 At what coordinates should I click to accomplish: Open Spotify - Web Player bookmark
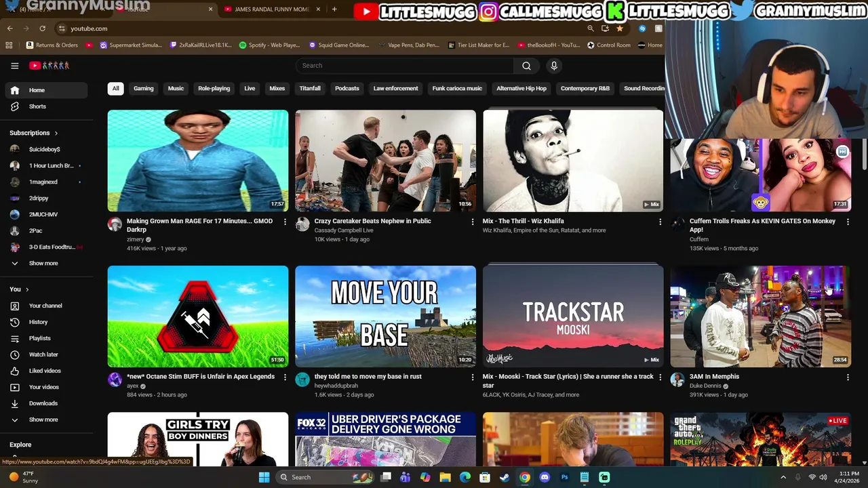pyautogui.click(x=269, y=45)
